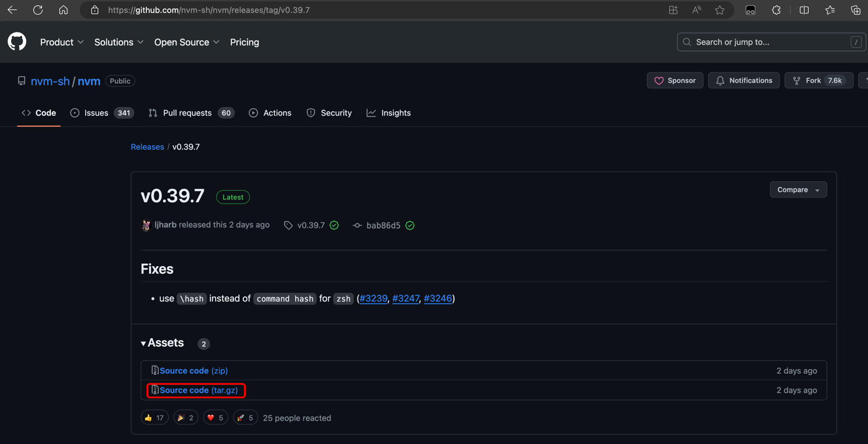Add page to favorites with star icon

click(x=720, y=10)
